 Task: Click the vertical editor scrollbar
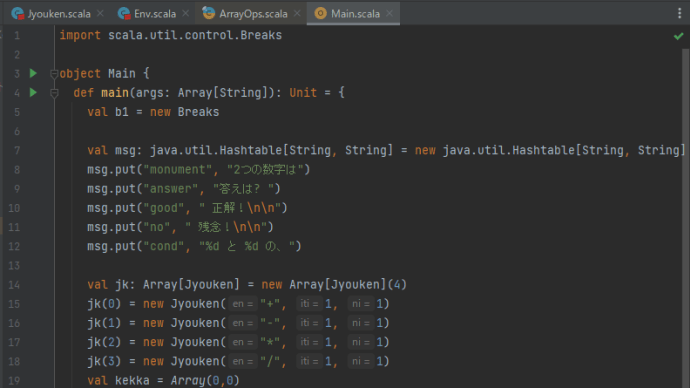click(x=686, y=218)
